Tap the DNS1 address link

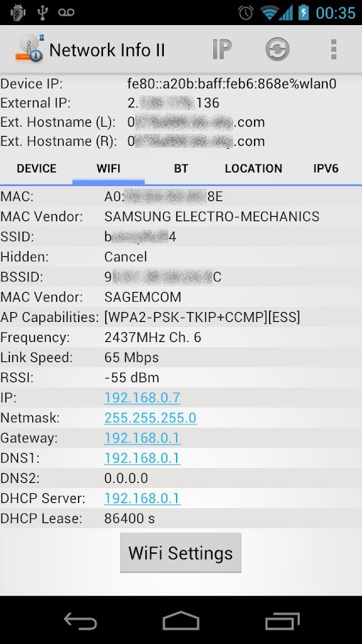[142, 458]
